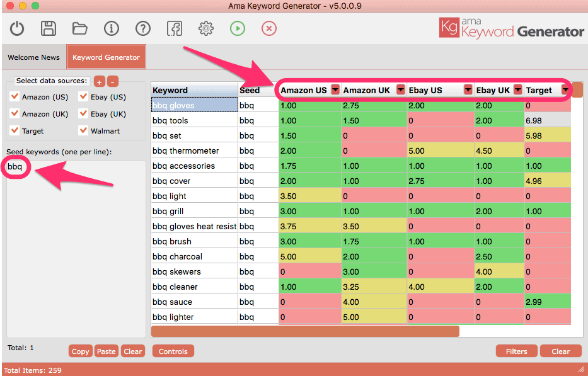Screen dimensions: 588x376
Task: Select the 'bbq skewers' keyword cell
Action: click(195, 271)
